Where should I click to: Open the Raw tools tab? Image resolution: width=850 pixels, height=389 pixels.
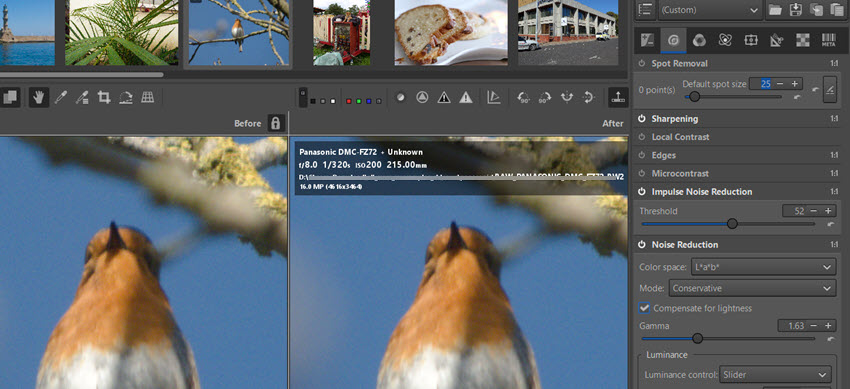click(802, 40)
